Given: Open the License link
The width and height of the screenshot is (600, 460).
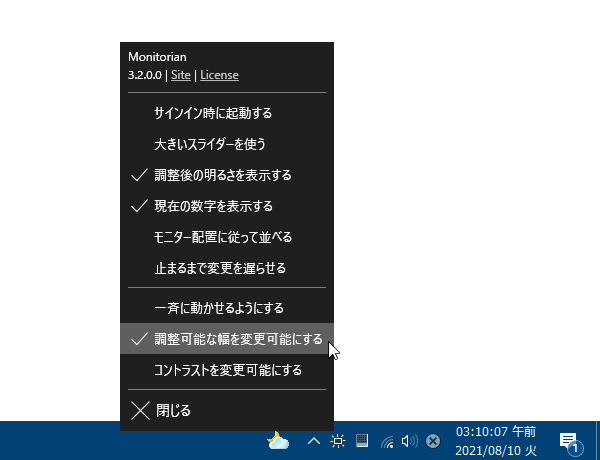Looking at the screenshot, I should pyautogui.click(x=219, y=75).
